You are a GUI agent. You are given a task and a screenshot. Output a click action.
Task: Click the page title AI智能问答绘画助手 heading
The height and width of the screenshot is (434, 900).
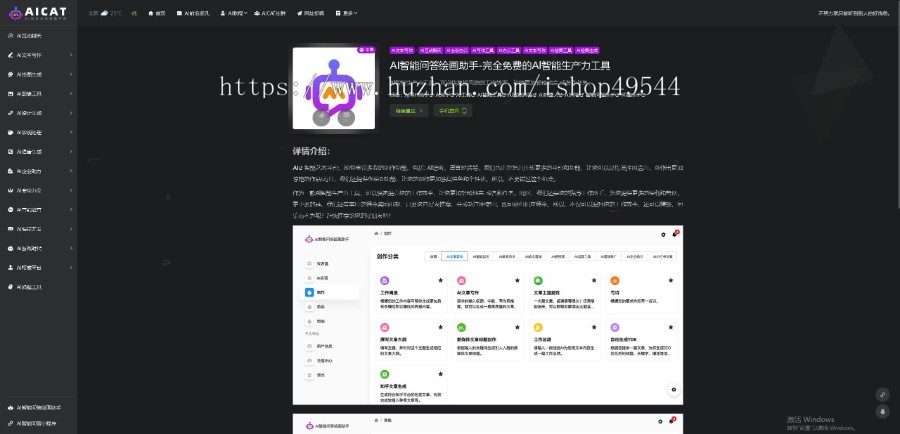499,65
